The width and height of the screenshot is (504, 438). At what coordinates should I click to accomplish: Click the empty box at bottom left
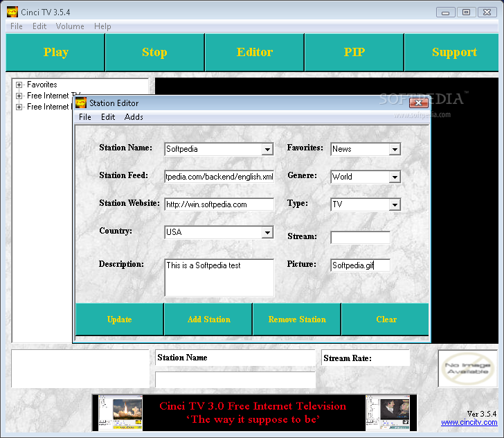80,369
